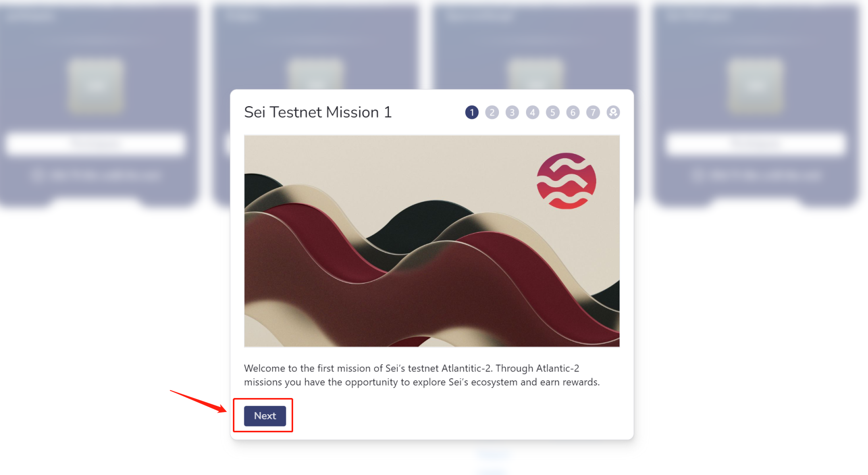Choose step 7 indicator
Screen dimensions: 868x475
pos(593,112)
